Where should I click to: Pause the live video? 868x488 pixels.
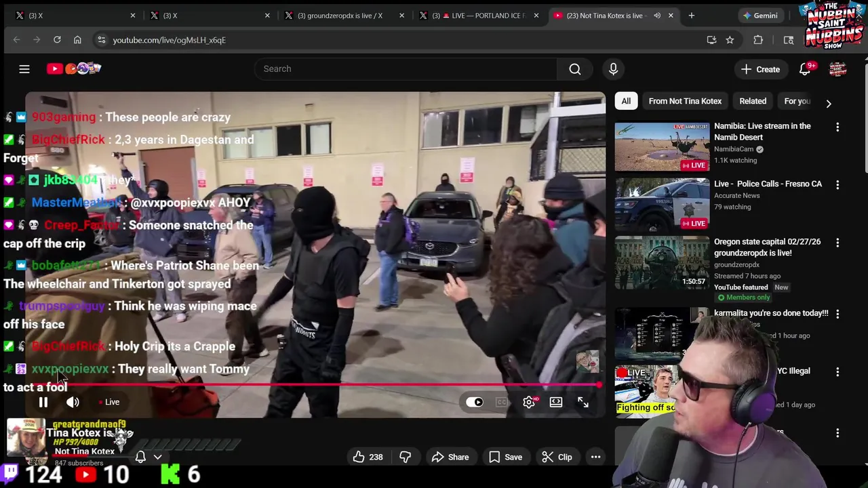(x=43, y=403)
